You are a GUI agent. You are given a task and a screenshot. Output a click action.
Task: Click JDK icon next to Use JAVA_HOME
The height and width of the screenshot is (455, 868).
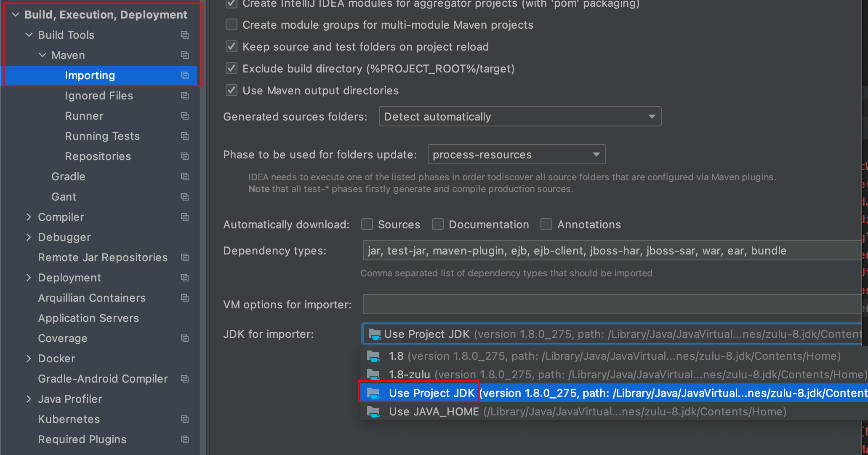373,412
